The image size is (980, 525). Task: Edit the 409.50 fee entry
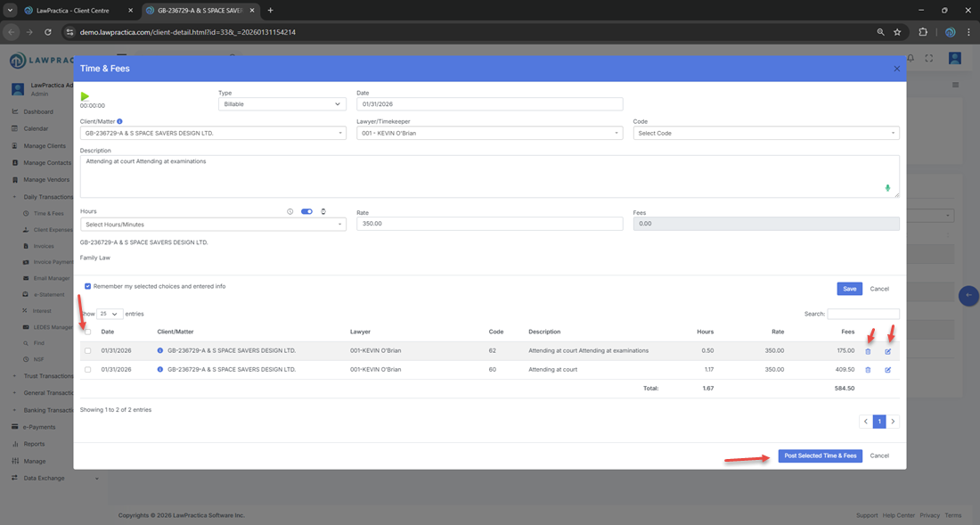[x=887, y=370]
